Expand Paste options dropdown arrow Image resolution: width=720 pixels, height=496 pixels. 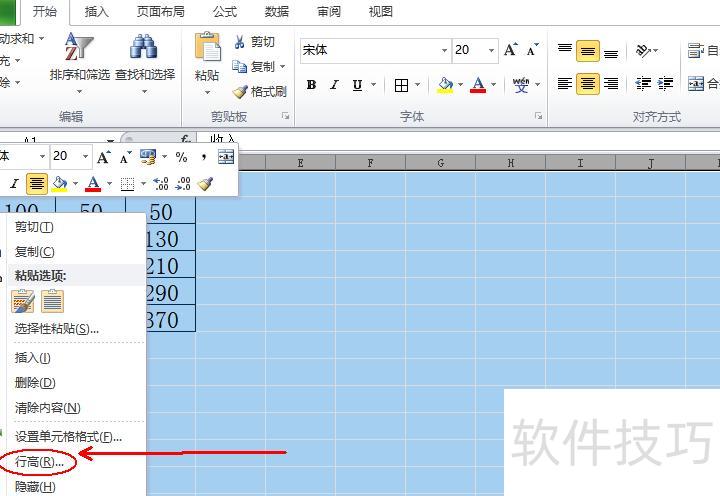207,92
